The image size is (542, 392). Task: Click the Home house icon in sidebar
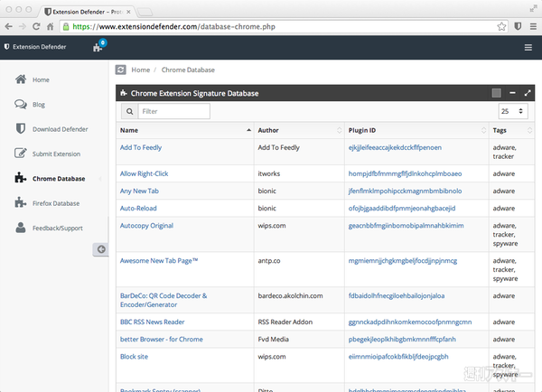20,79
